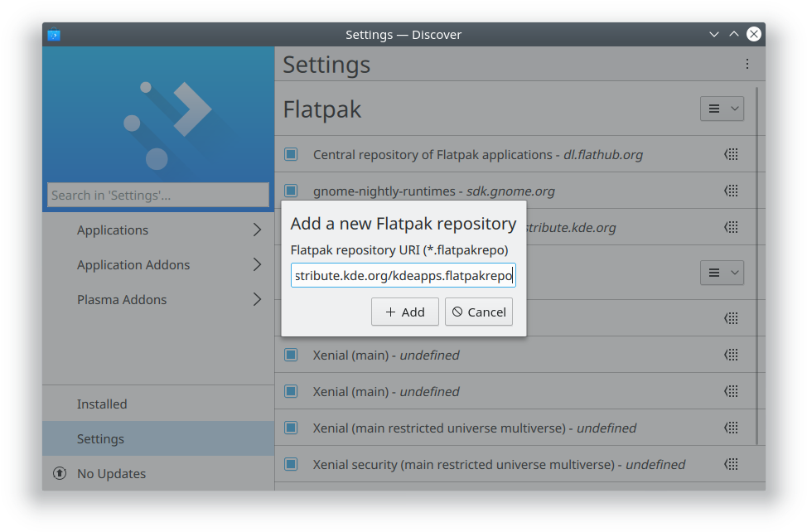Screen dimensions: 807x532
Task: Open the source dropdown beside the dialog
Action: click(x=721, y=272)
